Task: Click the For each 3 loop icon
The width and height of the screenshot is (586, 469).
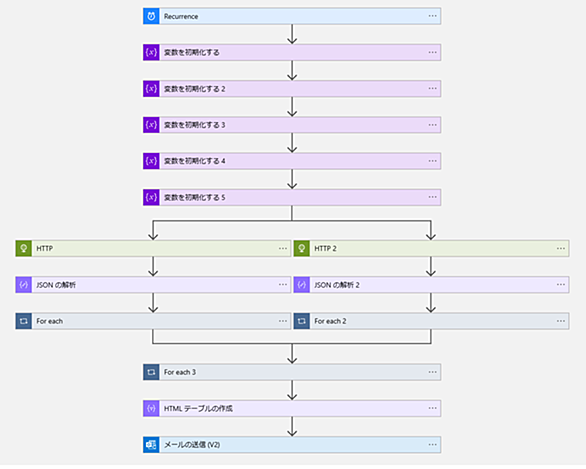Action: [x=151, y=372]
